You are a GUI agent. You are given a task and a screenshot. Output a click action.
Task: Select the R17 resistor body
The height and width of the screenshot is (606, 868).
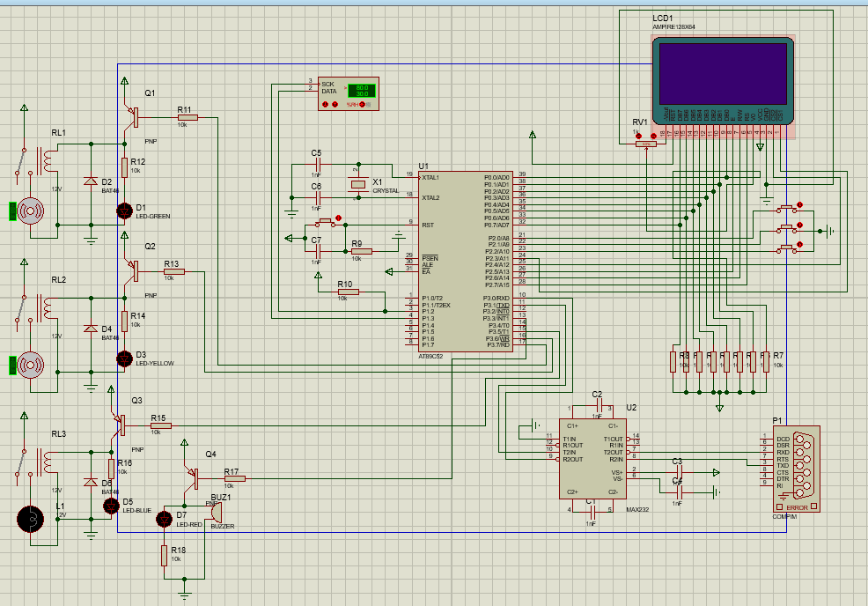(x=234, y=478)
